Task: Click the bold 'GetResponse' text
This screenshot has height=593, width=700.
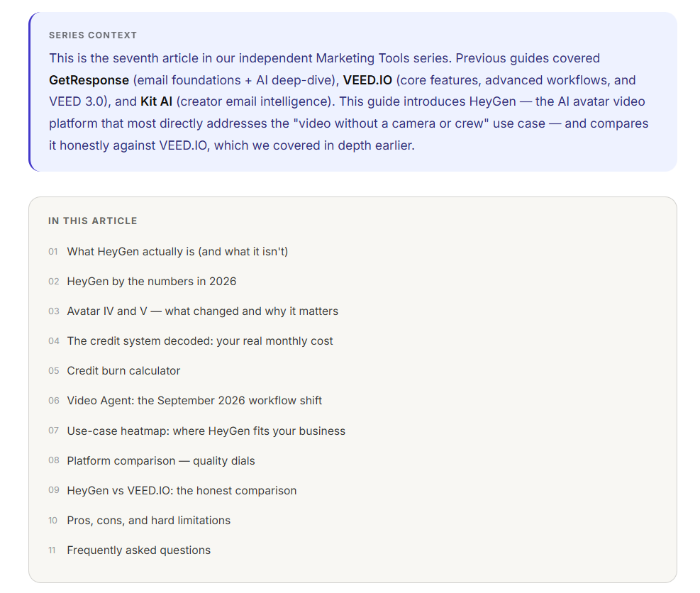Action: point(89,80)
